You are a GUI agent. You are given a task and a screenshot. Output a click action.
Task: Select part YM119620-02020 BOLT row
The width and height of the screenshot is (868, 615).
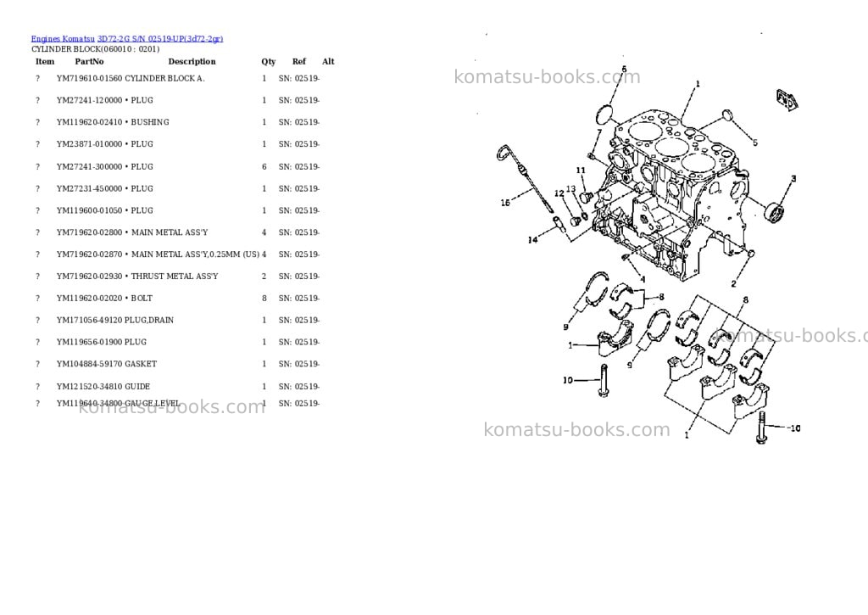[x=178, y=298]
